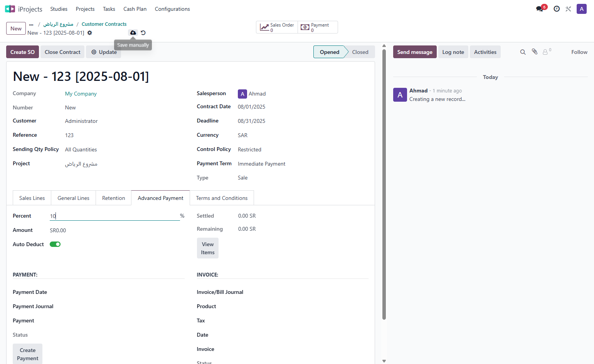The image size is (594, 364).
Task: Open the Customer Contracts breadcrumb link
Action: pyautogui.click(x=104, y=24)
